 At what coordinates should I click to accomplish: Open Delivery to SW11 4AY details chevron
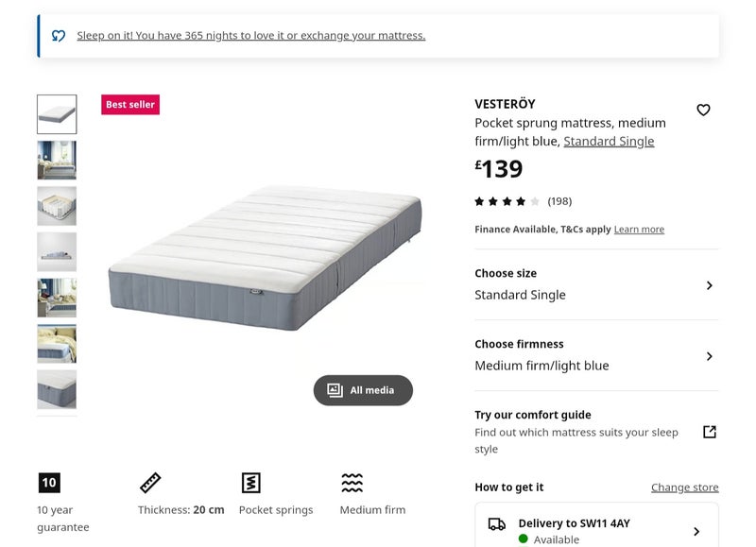696,532
